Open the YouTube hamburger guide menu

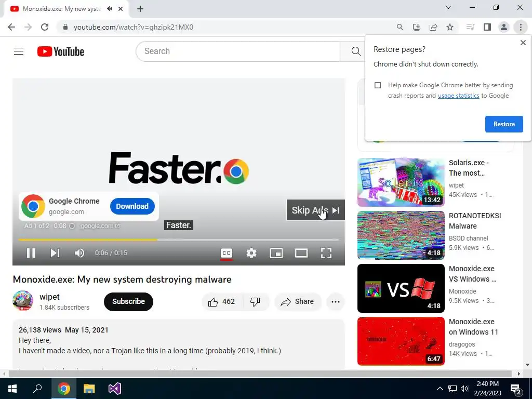[19, 51]
